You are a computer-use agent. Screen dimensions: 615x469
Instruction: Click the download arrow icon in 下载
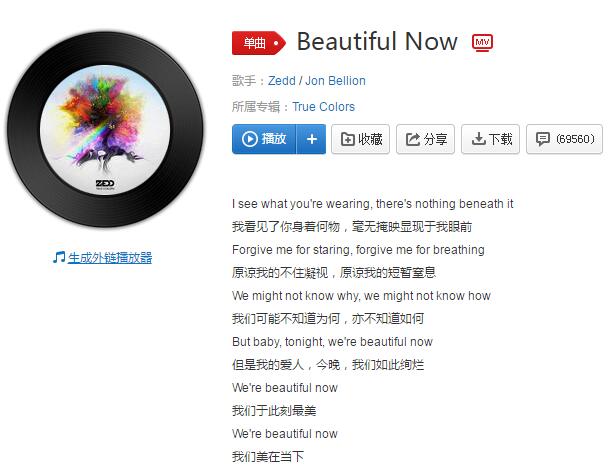[x=478, y=139]
